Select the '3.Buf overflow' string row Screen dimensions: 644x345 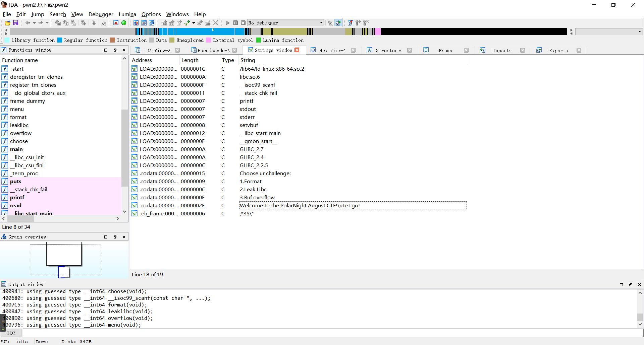257,197
